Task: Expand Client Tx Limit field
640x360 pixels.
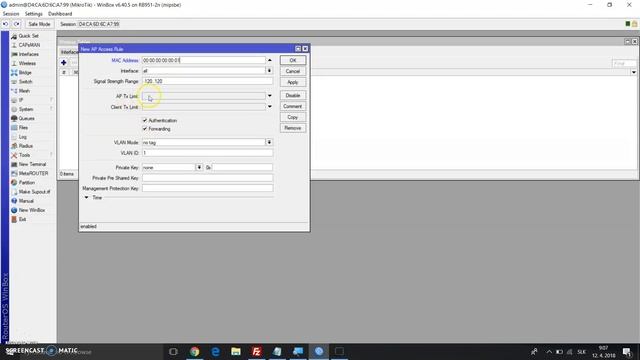Action: (x=269, y=107)
